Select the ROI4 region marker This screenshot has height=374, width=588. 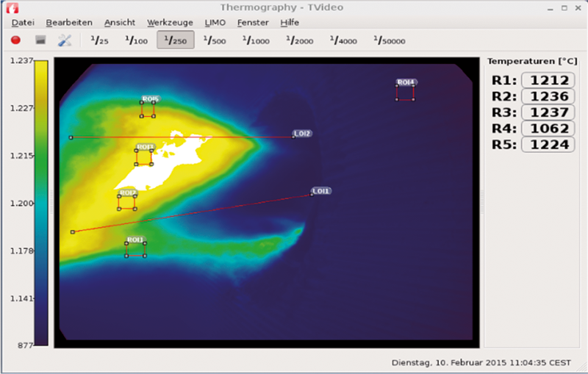click(406, 91)
